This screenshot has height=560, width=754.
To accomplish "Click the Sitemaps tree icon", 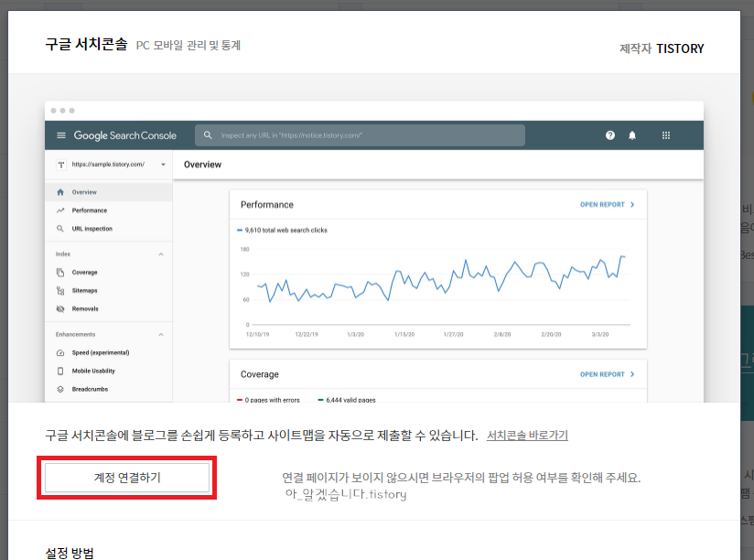I will (x=60, y=291).
